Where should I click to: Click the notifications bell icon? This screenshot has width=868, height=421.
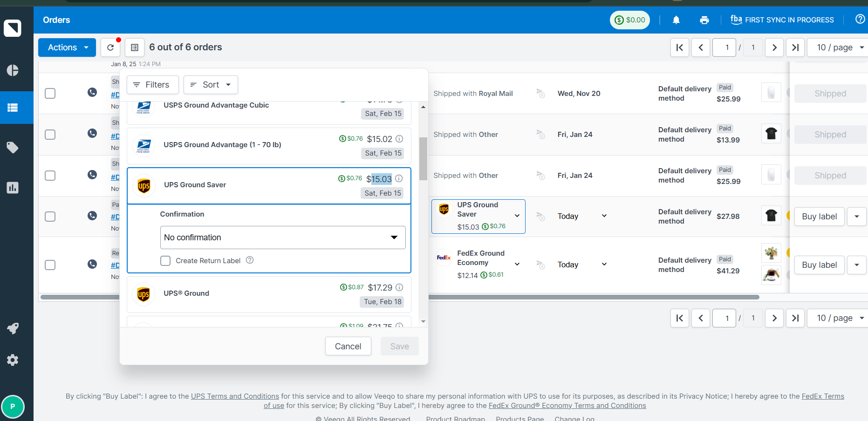(x=676, y=20)
